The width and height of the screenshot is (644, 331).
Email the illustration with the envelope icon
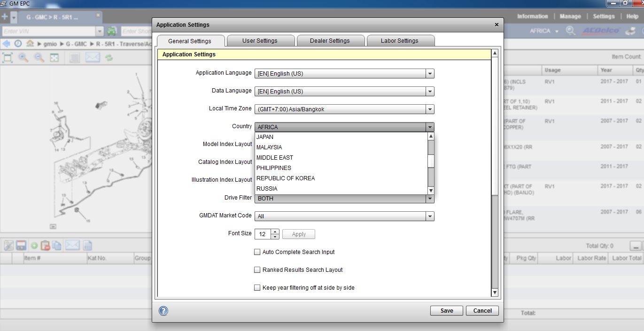[x=93, y=58]
